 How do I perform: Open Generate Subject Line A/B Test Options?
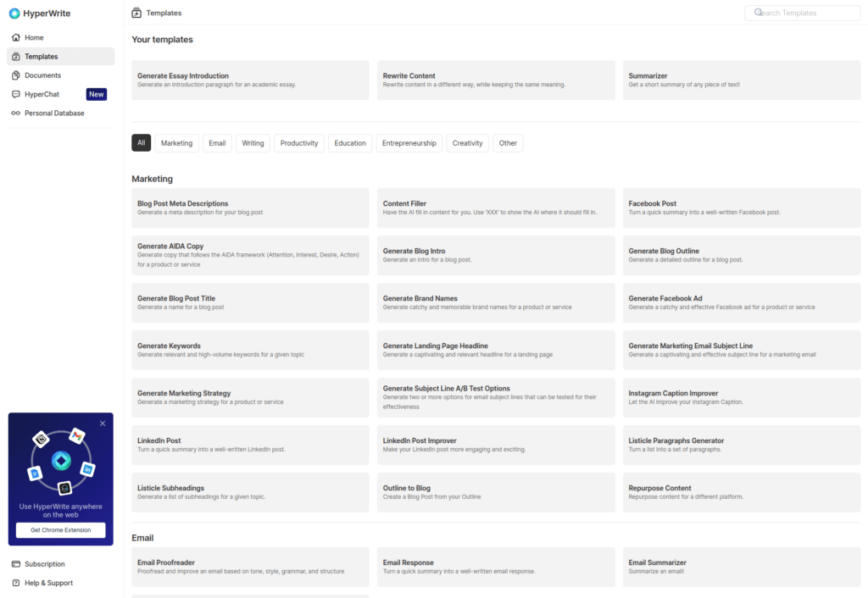click(x=496, y=398)
